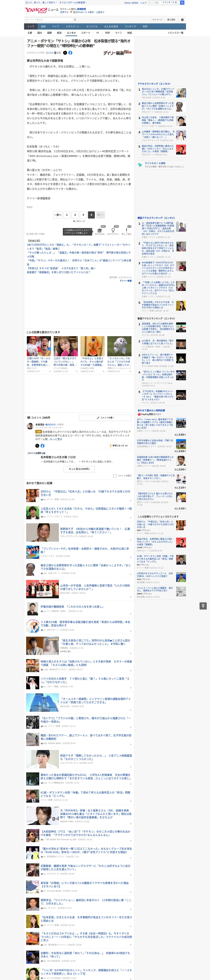Open トピックス一覧 link

coord(175,33)
